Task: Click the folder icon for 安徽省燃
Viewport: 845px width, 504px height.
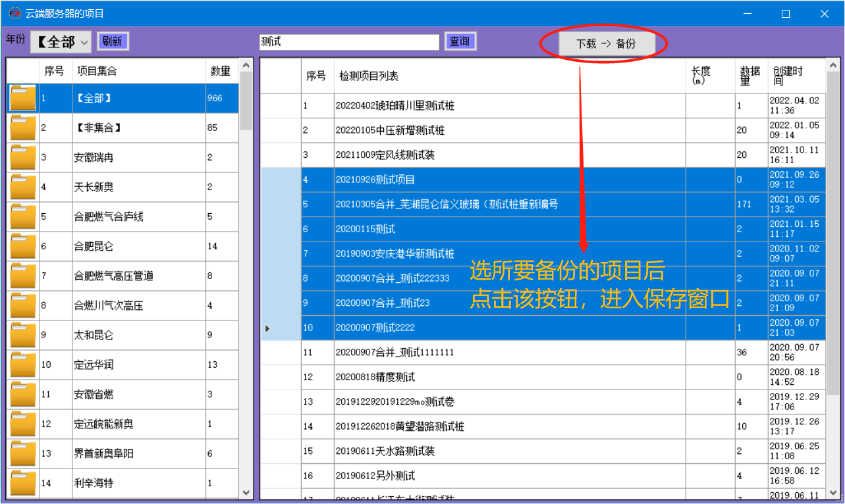Action: [23, 395]
